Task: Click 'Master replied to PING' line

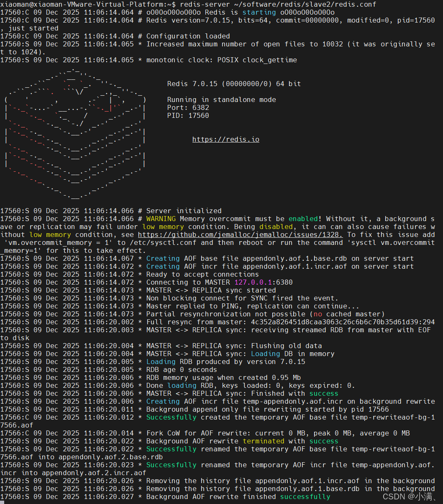Action: coord(180,306)
